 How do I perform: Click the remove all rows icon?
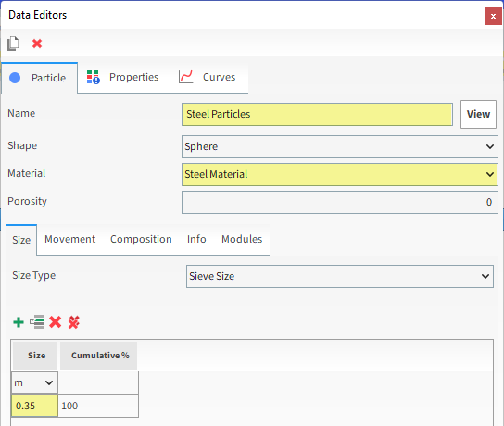(x=74, y=322)
